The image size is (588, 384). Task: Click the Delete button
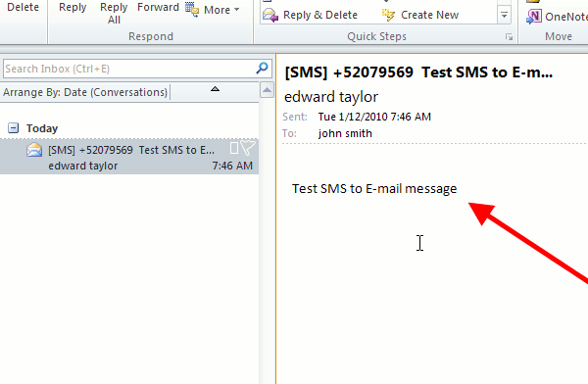tap(23, 8)
